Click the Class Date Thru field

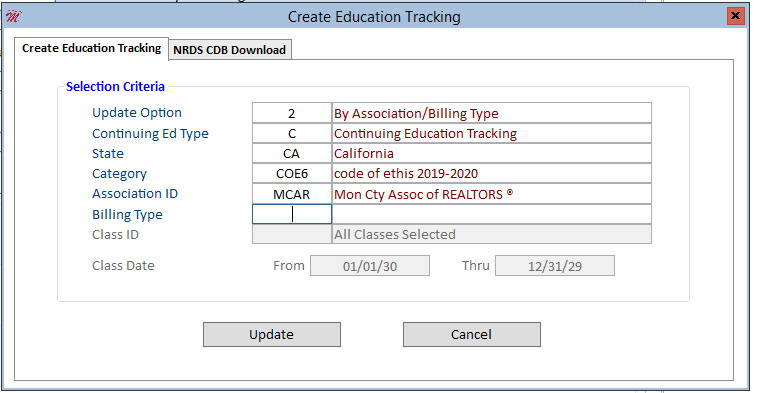555,266
